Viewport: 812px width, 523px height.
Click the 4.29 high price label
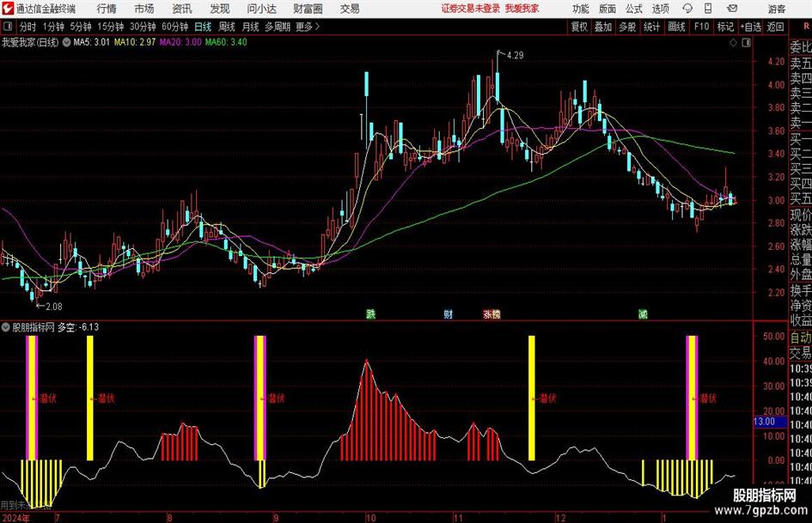click(x=516, y=56)
